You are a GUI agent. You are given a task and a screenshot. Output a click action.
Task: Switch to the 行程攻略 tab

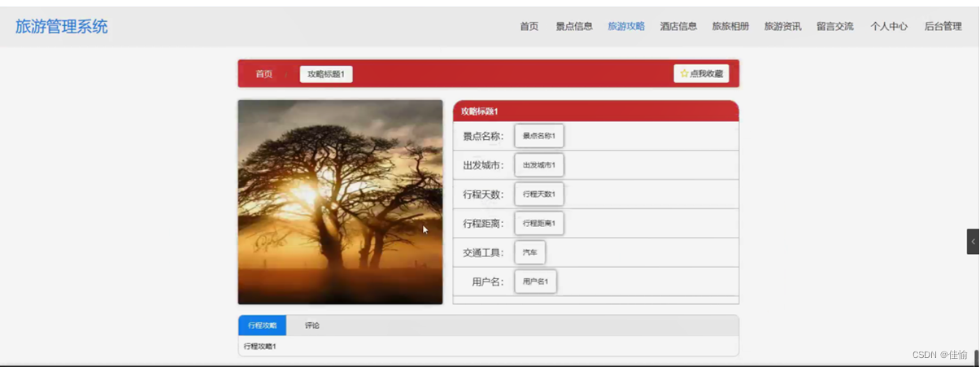[262, 325]
